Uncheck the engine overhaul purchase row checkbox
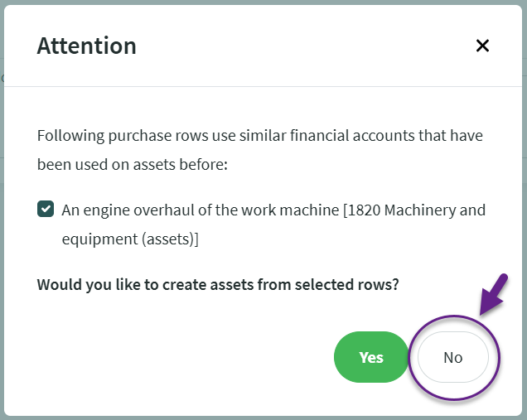The image size is (527, 420). tap(46, 210)
